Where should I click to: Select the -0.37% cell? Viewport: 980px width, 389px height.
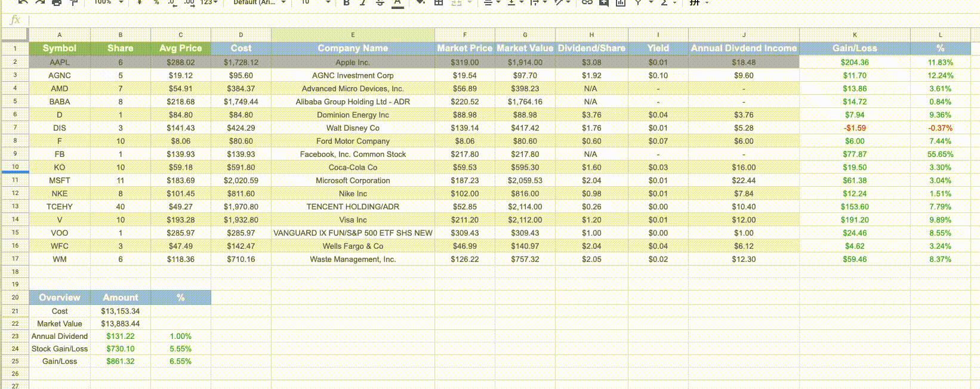click(940, 128)
